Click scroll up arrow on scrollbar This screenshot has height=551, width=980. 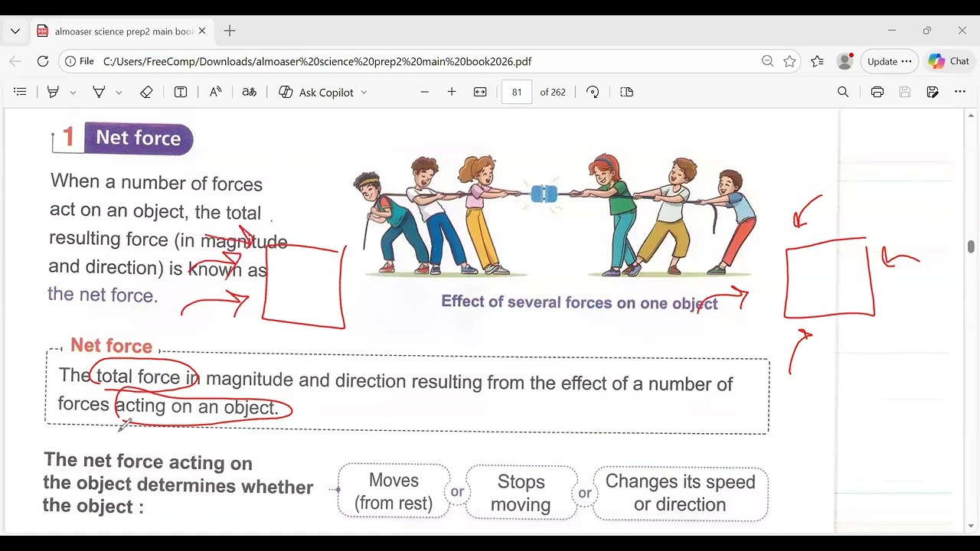point(972,116)
